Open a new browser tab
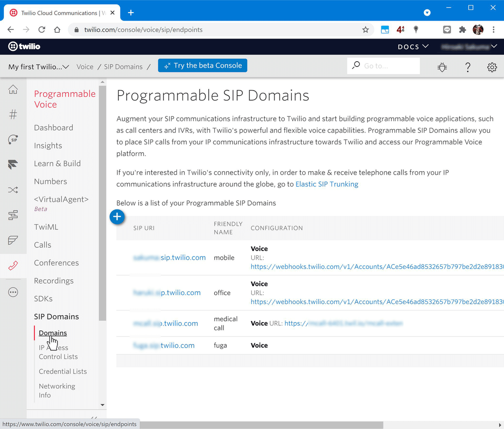 point(131,13)
